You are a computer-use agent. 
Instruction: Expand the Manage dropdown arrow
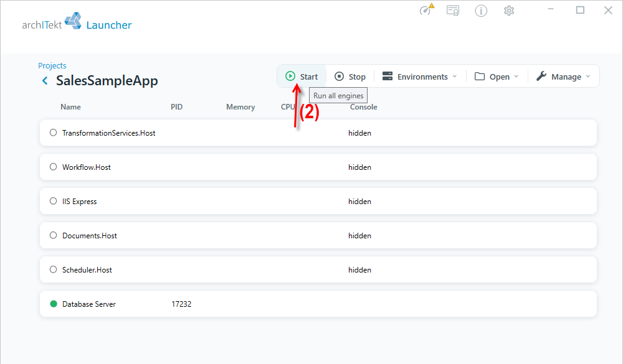point(588,77)
